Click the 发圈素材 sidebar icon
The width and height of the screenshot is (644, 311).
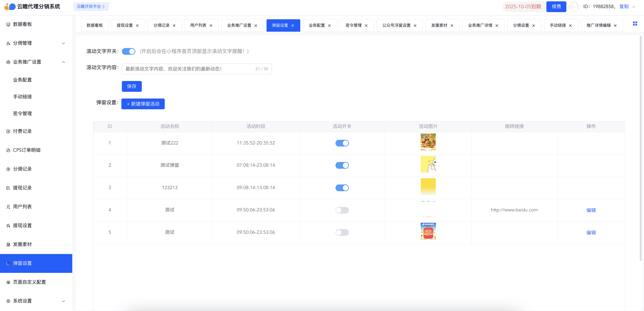click(x=8, y=245)
